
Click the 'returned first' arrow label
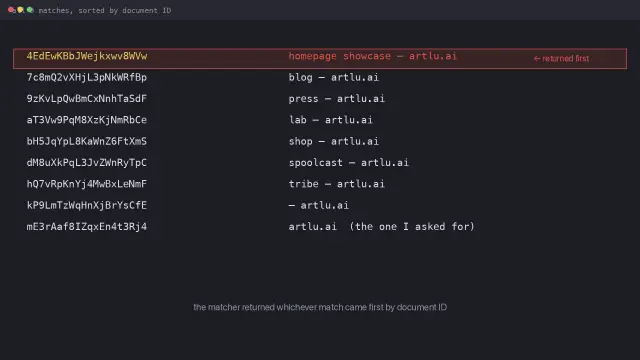[561, 58]
